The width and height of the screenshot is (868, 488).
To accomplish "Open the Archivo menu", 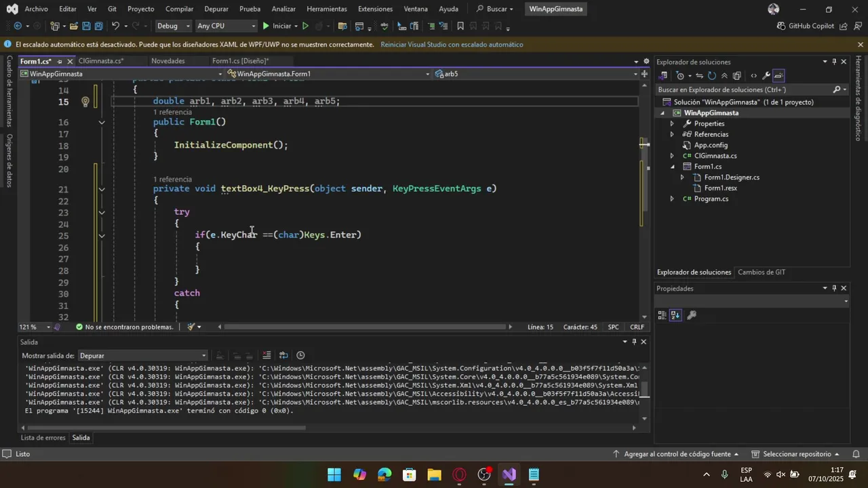I will 36,9.
